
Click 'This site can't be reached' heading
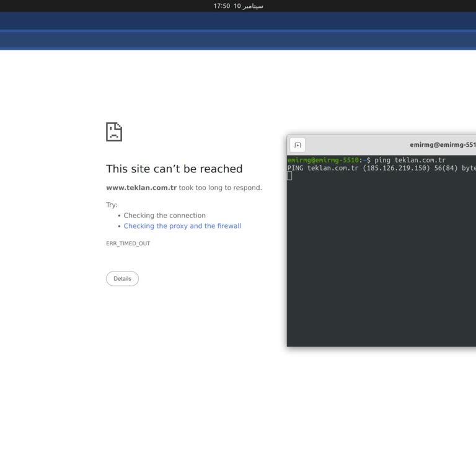pyautogui.click(x=174, y=169)
